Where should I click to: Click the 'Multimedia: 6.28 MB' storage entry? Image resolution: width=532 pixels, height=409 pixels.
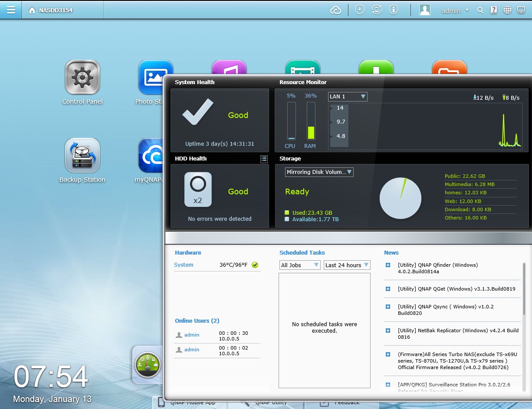(470, 184)
